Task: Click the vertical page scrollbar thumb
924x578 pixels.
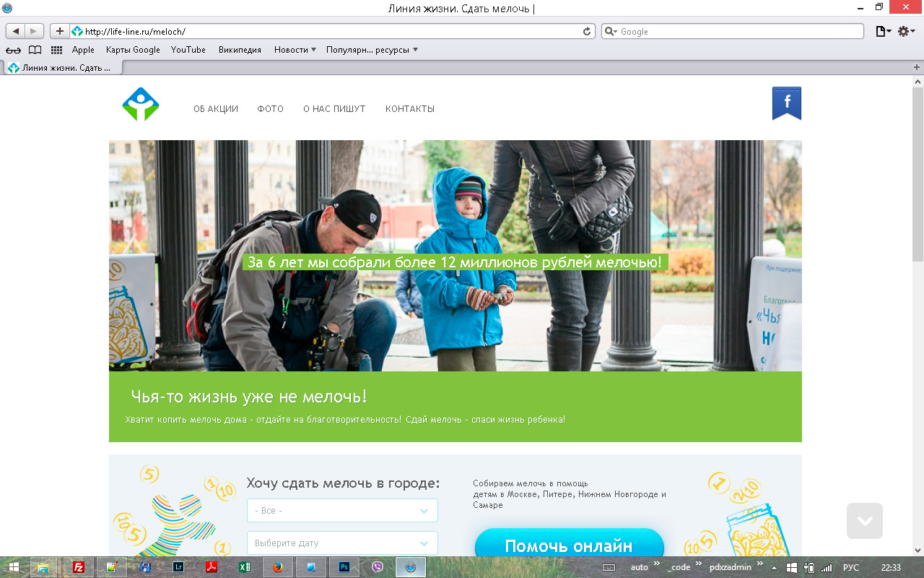Action: 918,173
